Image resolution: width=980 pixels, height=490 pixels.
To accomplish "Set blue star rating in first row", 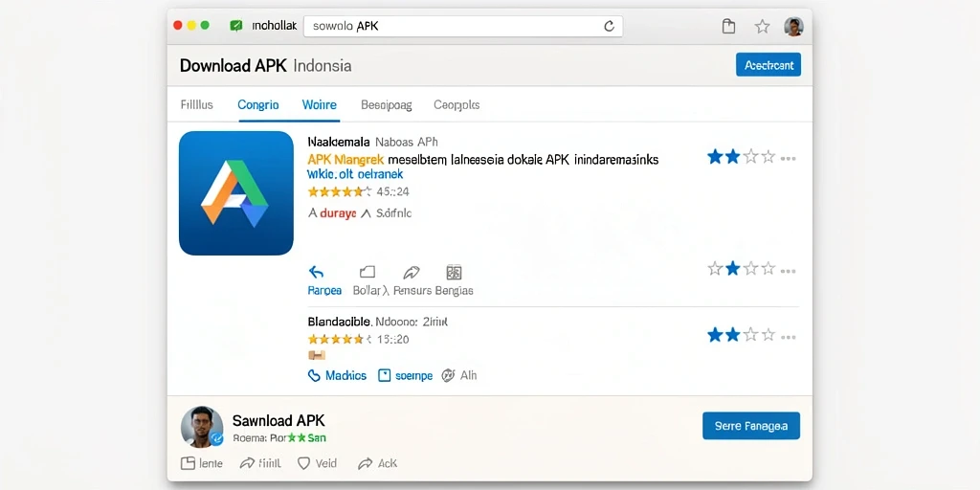I will coord(741,157).
